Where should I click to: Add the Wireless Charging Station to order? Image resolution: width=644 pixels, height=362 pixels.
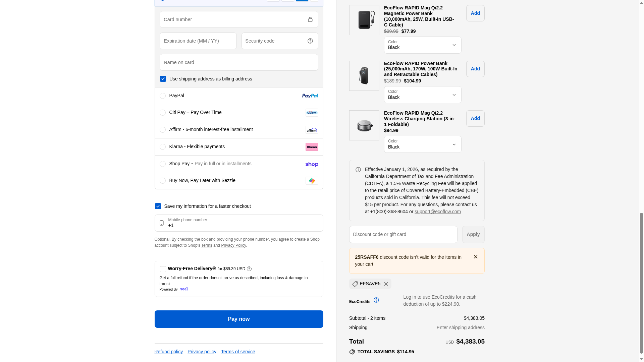pyautogui.click(x=475, y=118)
